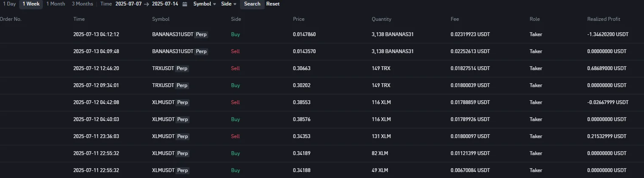Click the Perp tag on the 04:42:08 XLMUSDT row
The width and height of the screenshot is (644, 178).
point(182,102)
